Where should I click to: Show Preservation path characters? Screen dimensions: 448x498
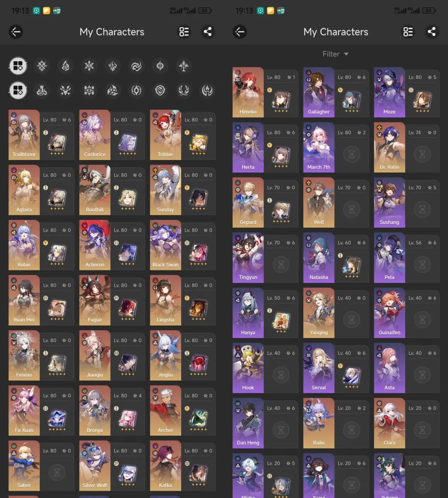160,91
